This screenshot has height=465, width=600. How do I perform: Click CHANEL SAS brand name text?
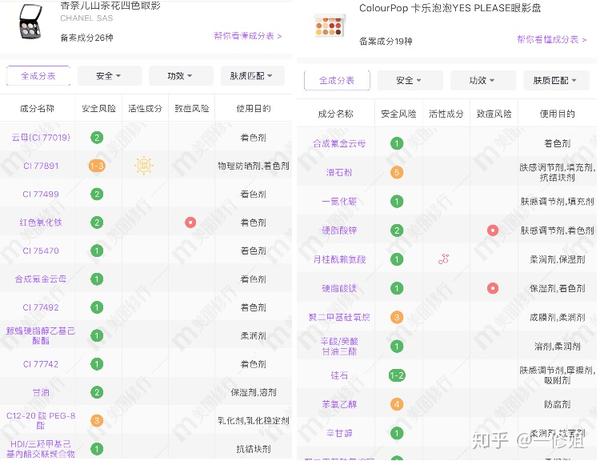click(x=86, y=18)
